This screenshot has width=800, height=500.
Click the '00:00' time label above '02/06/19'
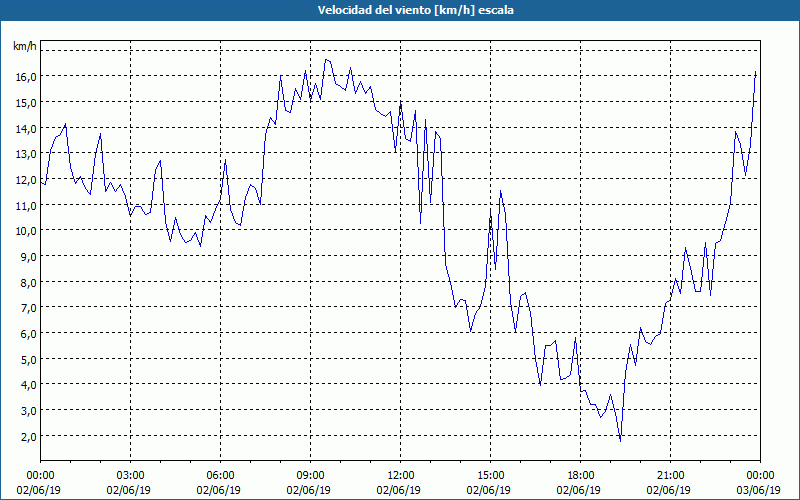point(40,476)
